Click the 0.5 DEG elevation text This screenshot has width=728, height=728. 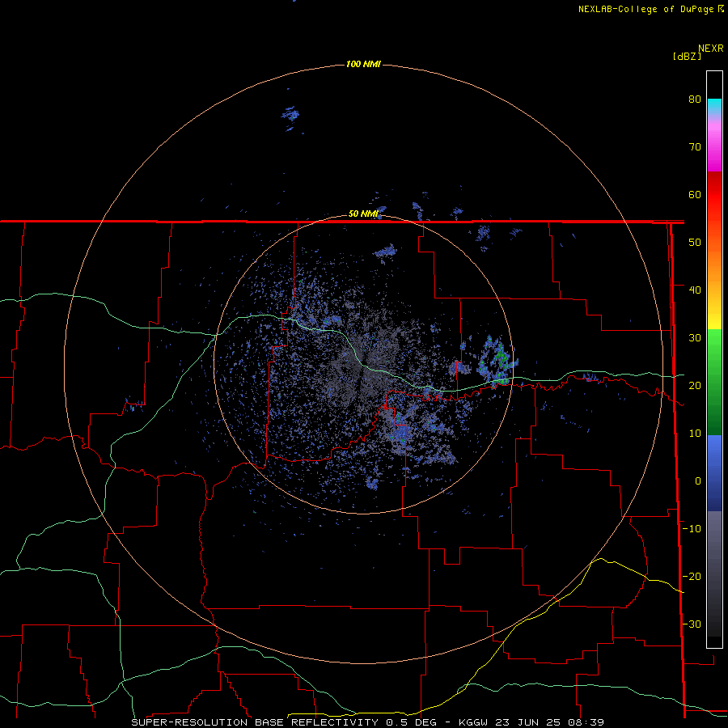[412, 722]
